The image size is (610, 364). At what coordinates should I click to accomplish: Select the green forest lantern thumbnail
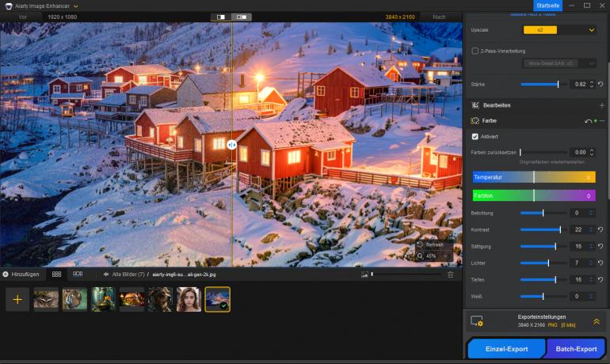coord(103,300)
